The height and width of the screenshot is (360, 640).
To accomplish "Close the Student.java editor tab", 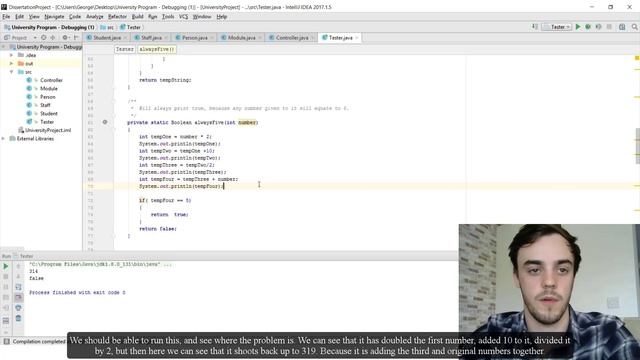I will point(125,38).
